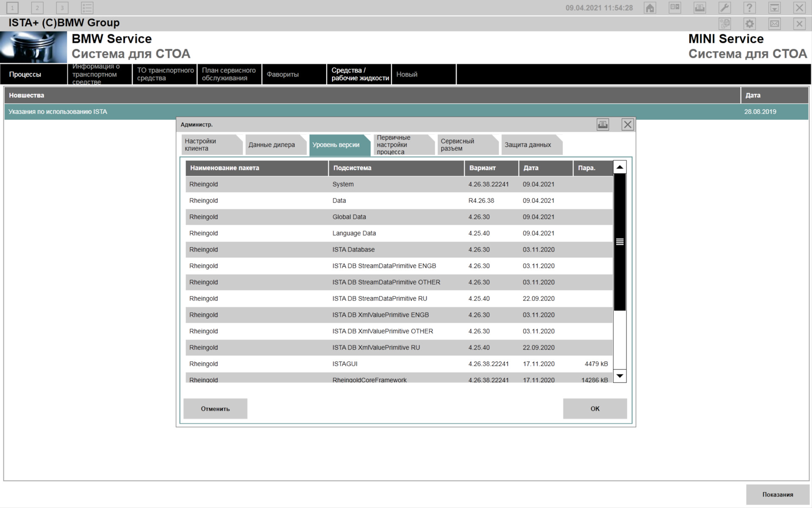Image resolution: width=812 pixels, height=508 pixels.
Task: Click the copy documents icon in second bar
Action: pyautogui.click(x=724, y=24)
